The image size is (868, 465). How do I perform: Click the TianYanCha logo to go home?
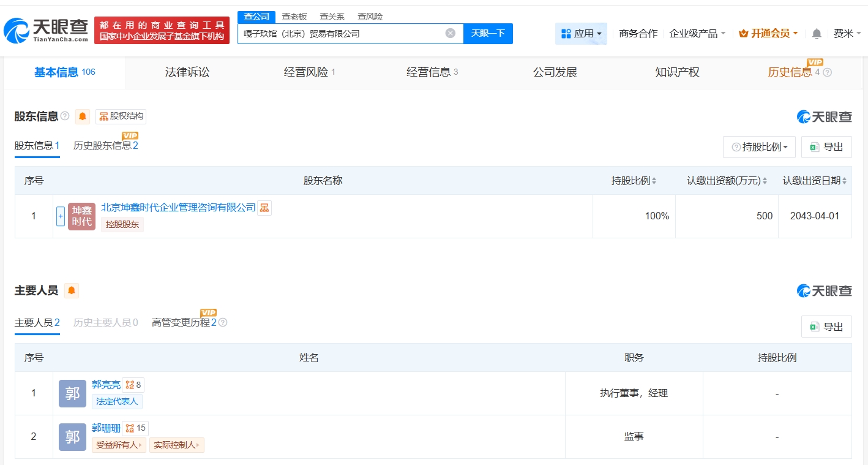coord(46,31)
